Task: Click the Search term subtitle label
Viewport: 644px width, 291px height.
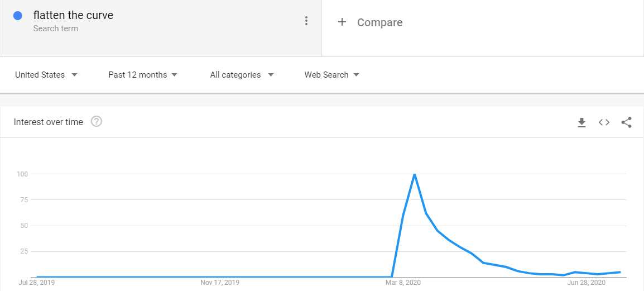Action: coord(55,28)
